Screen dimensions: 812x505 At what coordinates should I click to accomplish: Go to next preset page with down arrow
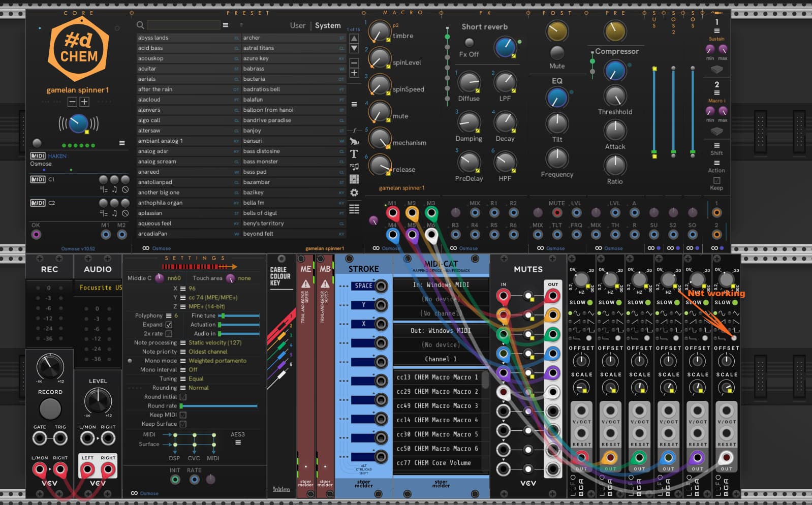click(354, 48)
